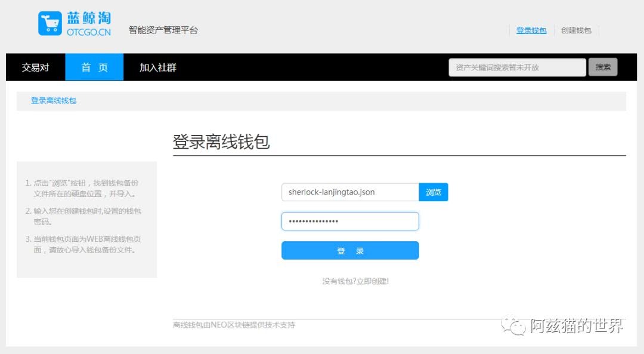This screenshot has width=644, height=354.
Task: Click the 智能资产管理平台 tagline text
Action: coord(163,30)
